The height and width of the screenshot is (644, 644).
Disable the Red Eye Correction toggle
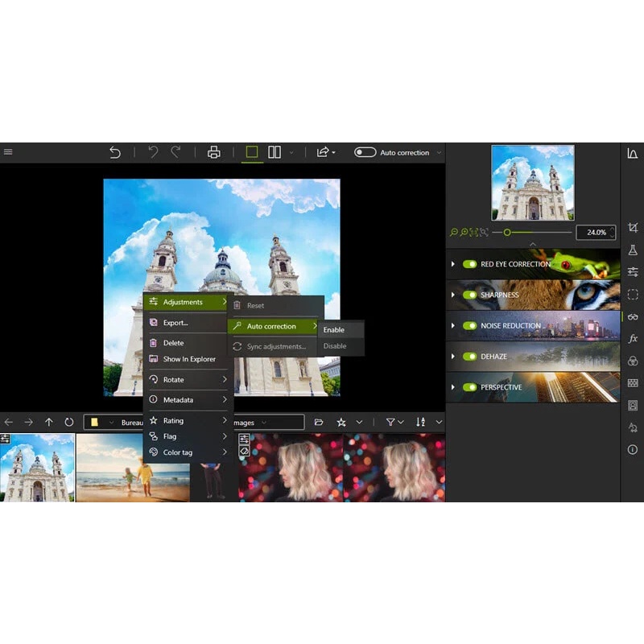point(469,264)
